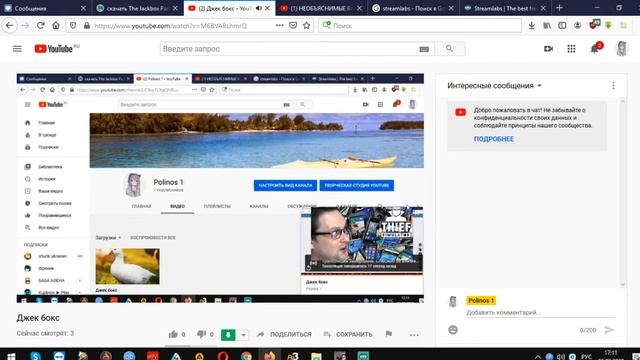The width and height of the screenshot is (640, 360).
Task: Toggle Firefox sidebar icon
Action: 562,25
